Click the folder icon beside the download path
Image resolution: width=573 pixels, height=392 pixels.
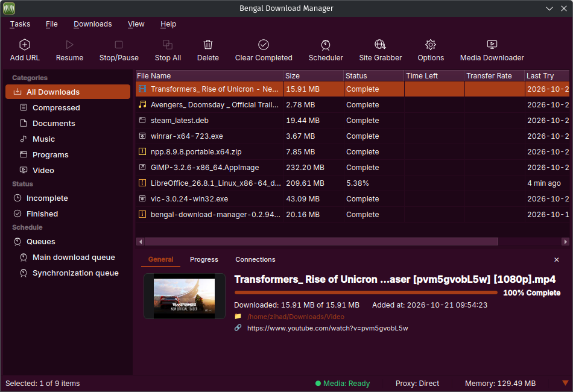click(238, 317)
